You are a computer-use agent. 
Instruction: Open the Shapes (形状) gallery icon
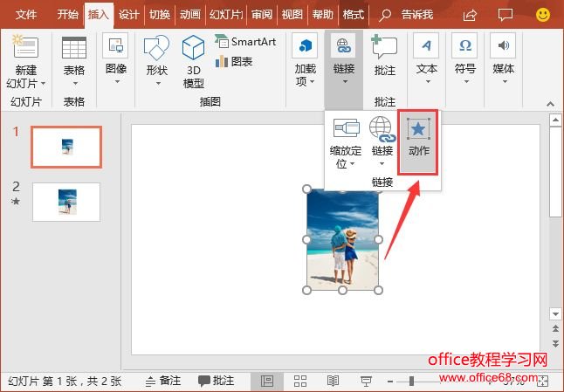click(x=156, y=47)
